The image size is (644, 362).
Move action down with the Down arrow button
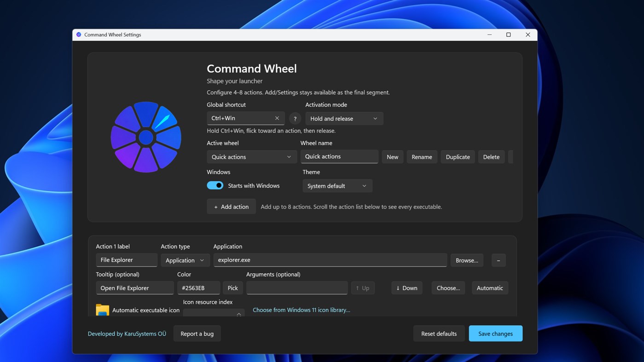tap(407, 288)
